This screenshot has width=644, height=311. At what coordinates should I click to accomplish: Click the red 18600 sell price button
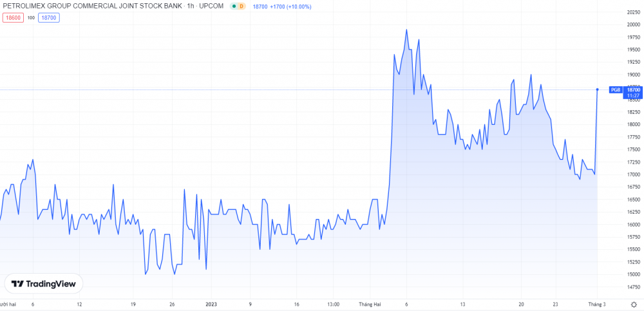click(13, 17)
